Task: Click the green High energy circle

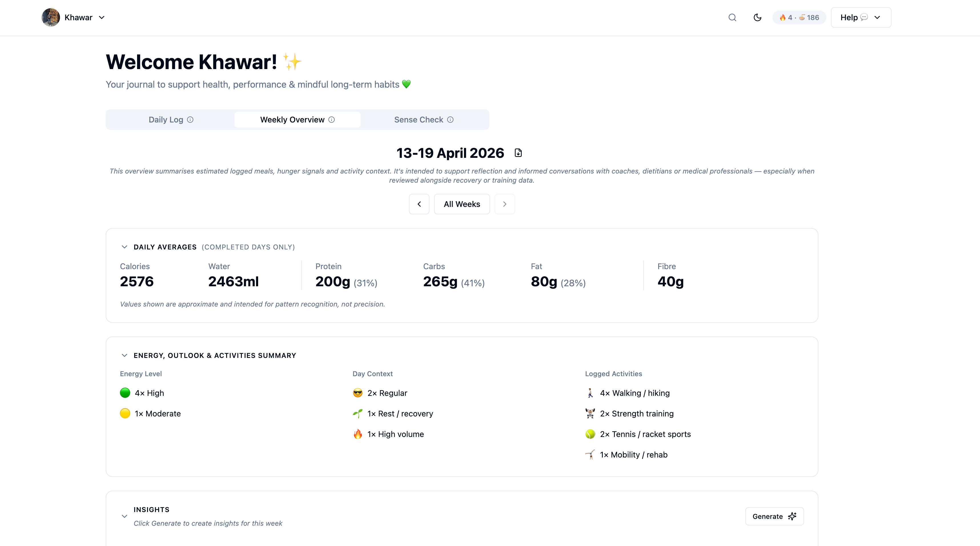Action: (x=125, y=393)
